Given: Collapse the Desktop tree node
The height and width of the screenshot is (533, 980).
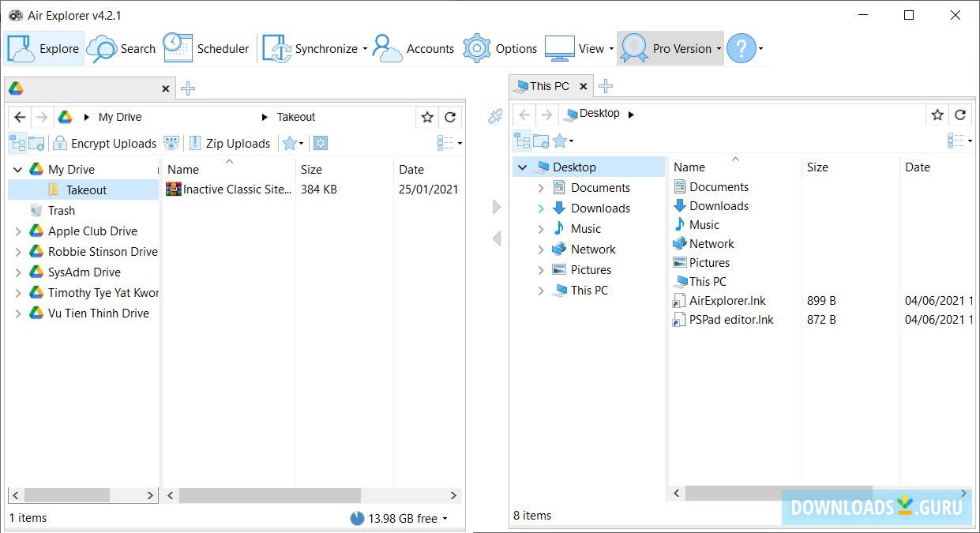Looking at the screenshot, I should (x=523, y=167).
